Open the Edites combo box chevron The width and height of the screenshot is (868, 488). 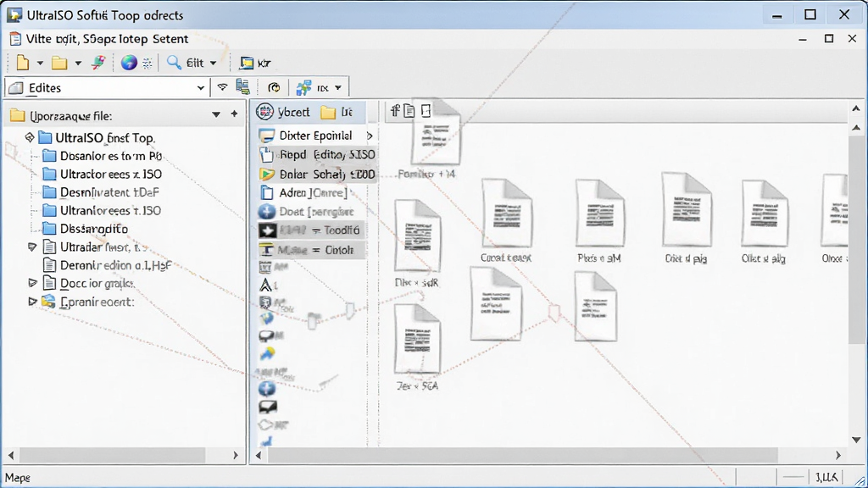[x=200, y=88]
